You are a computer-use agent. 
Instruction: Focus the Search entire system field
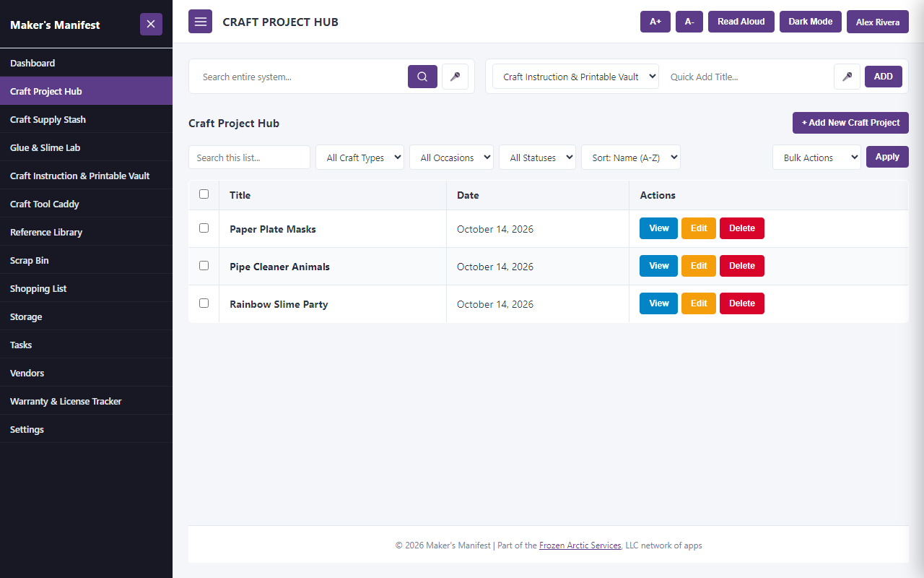(302, 77)
